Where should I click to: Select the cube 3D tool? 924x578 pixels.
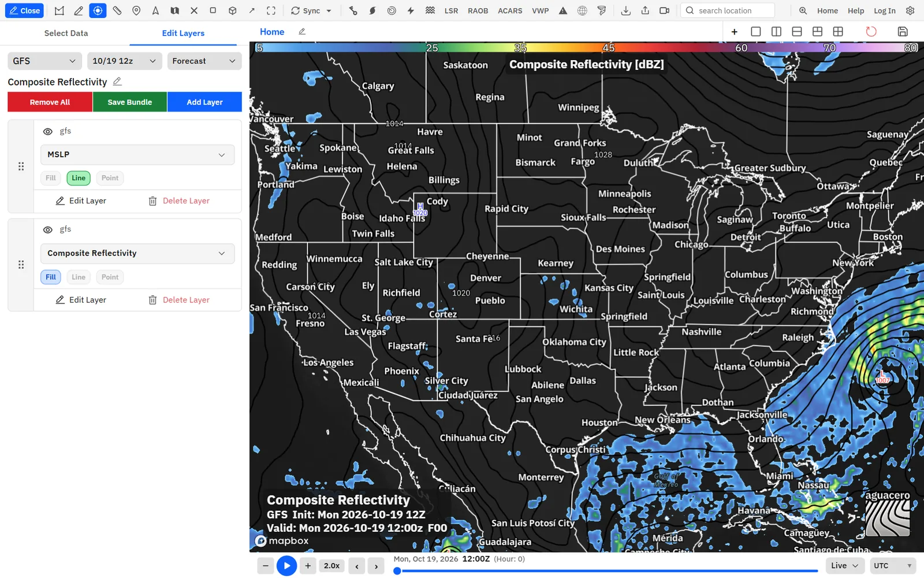[x=232, y=10]
